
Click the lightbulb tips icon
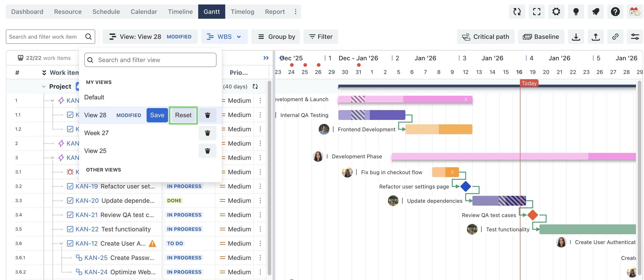pyautogui.click(x=576, y=11)
